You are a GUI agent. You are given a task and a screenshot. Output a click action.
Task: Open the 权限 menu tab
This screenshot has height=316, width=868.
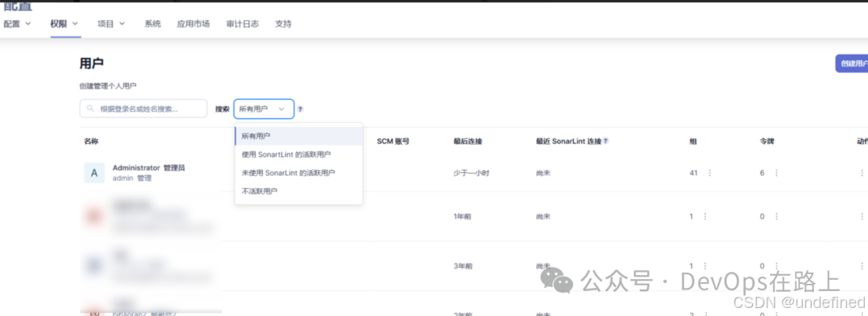[65, 24]
